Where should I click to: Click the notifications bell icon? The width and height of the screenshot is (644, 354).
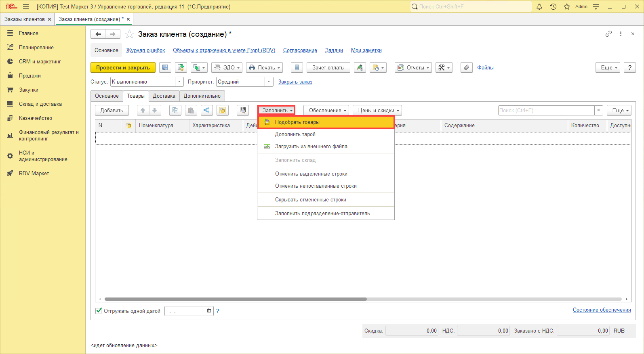tap(539, 6)
